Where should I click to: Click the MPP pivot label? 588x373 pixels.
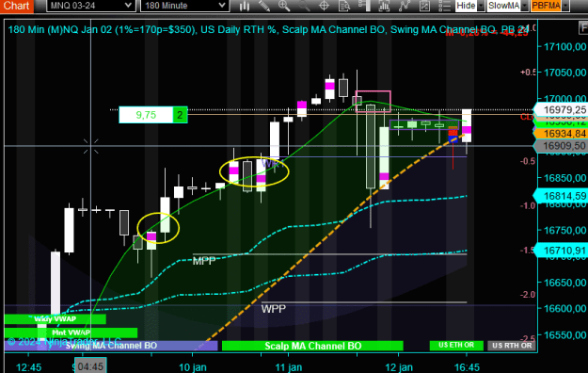tap(204, 261)
